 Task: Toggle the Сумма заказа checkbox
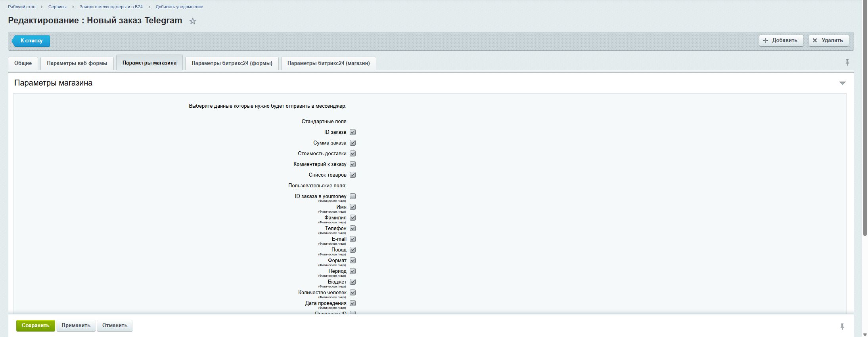[x=353, y=143]
